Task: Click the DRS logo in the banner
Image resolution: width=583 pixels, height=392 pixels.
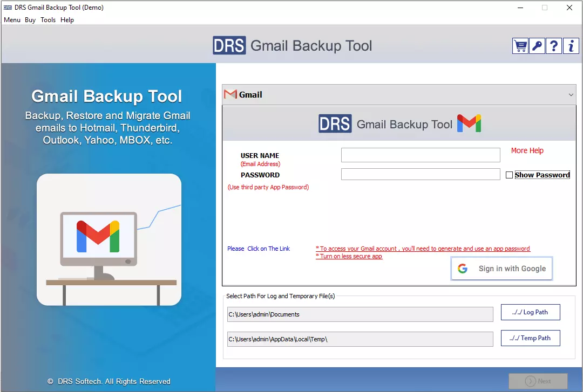Action: pos(229,46)
